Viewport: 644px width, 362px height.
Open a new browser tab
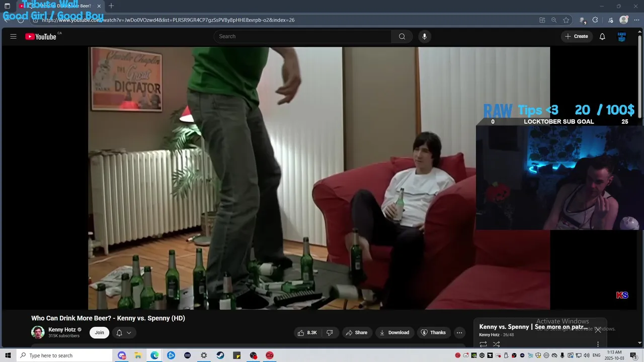coord(111,6)
